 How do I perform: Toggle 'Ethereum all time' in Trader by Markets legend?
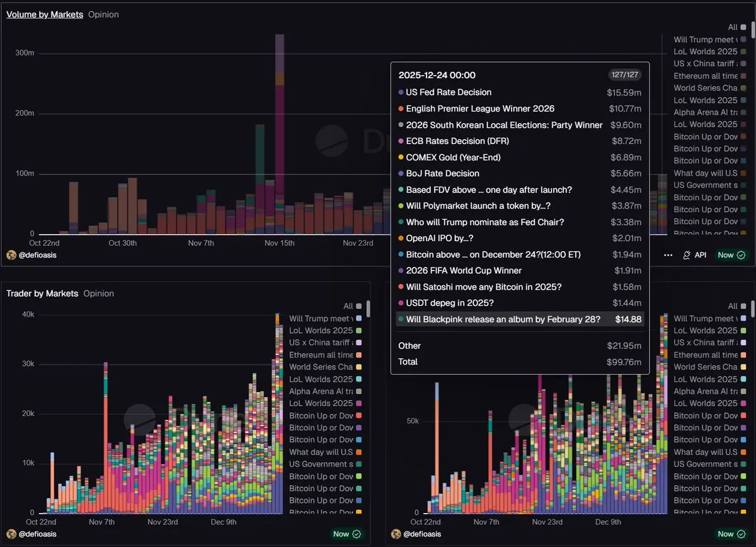click(x=320, y=355)
